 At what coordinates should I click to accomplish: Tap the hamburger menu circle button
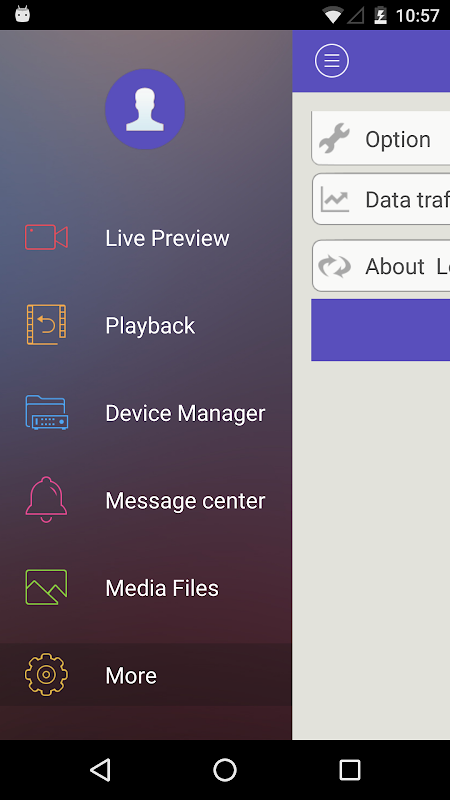[x=332, y=61]
